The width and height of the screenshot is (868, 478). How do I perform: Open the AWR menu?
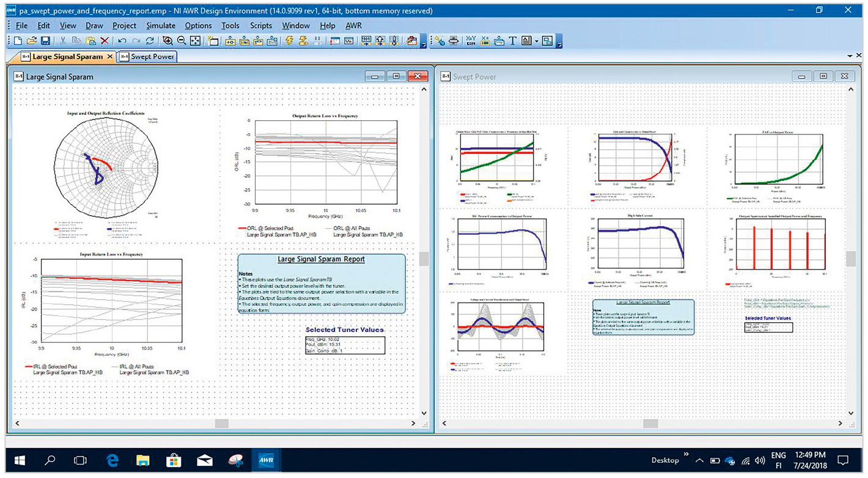pyautogui.click(x=353, y=26)
